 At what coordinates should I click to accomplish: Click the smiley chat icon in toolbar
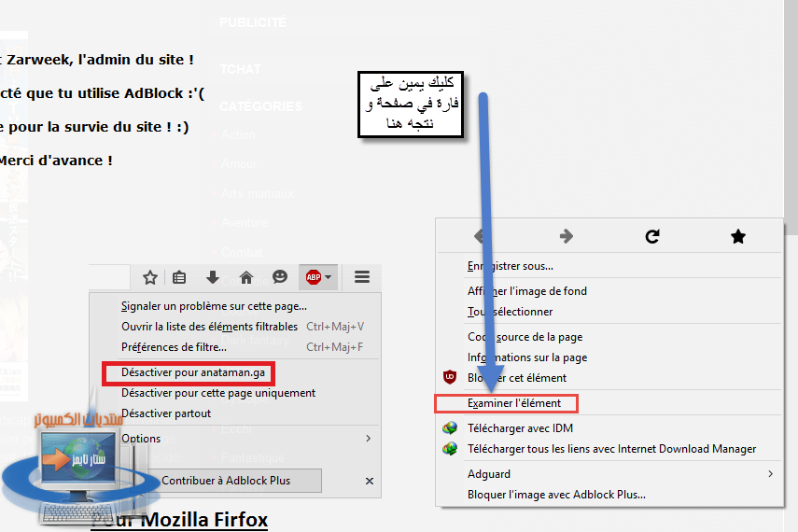point(280,276)
